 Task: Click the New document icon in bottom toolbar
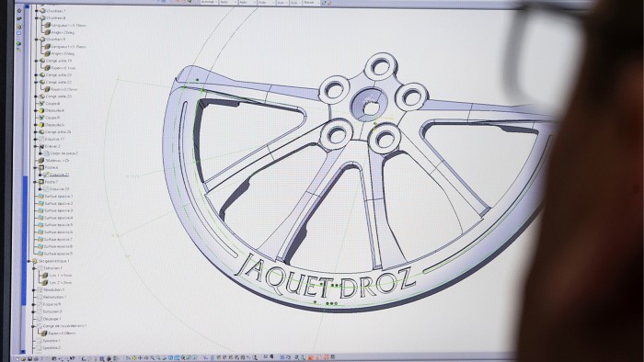pyautogui.click(x=17, y=358)
